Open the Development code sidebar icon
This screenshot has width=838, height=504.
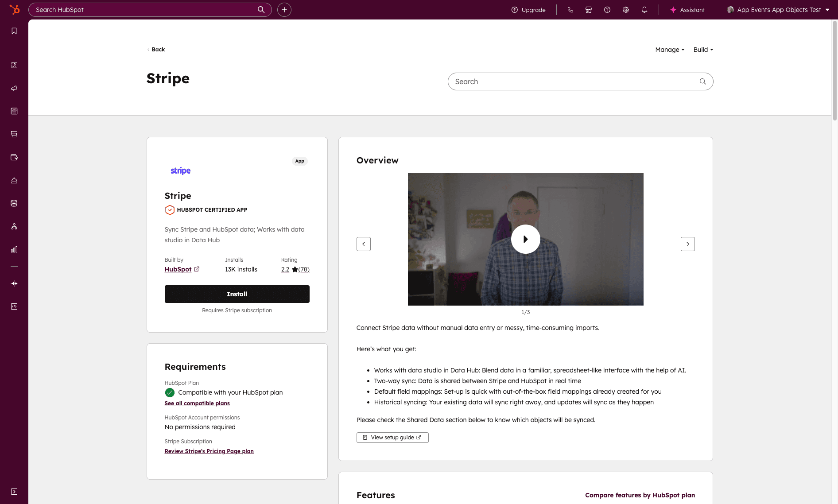tap(14, 306)
